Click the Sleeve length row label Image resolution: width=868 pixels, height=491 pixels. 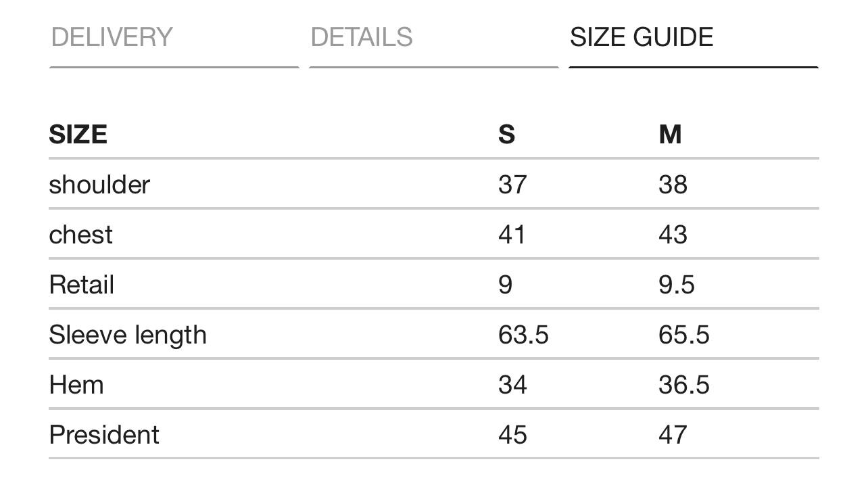click(128, 335)
